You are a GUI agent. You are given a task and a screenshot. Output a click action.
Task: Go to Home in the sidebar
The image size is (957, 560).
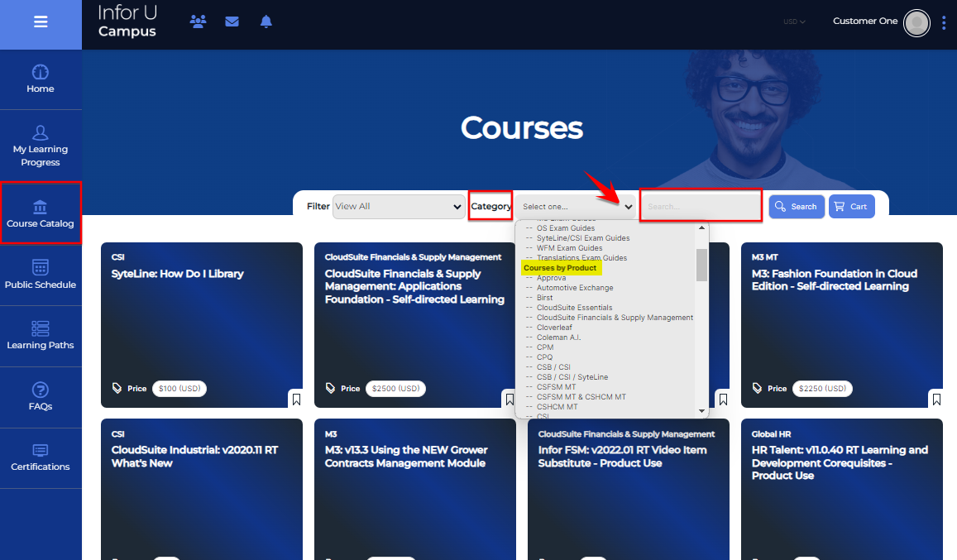coord(41,79)
